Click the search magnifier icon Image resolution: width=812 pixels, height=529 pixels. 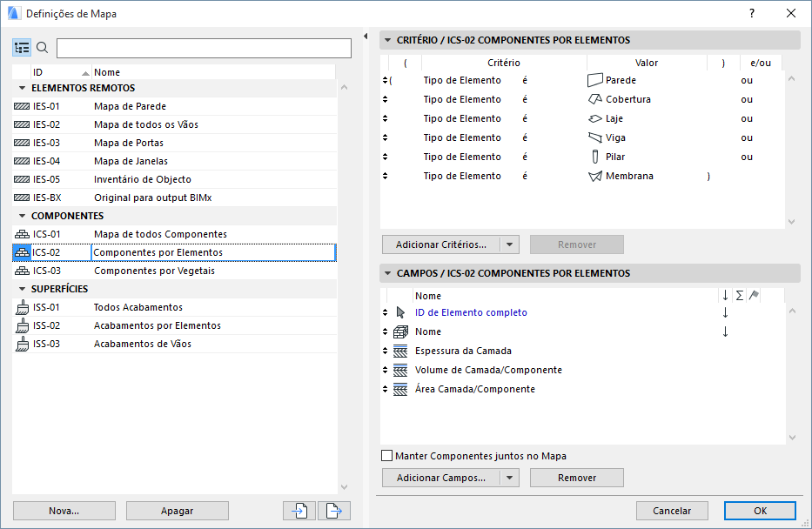[42, 48]
